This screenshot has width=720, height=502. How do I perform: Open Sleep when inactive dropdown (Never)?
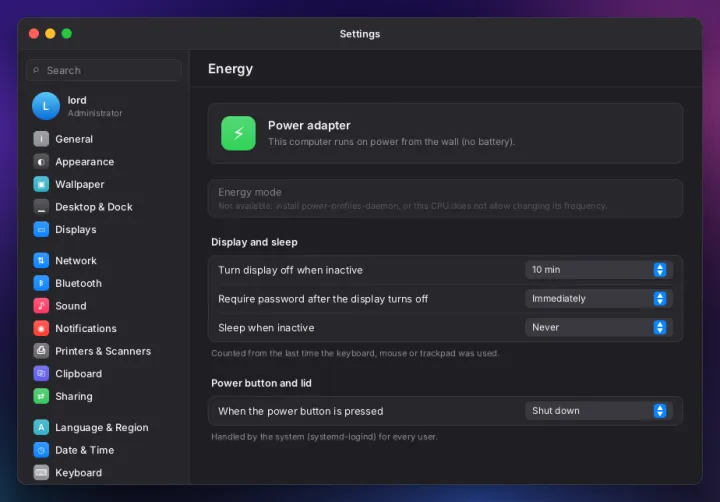599,327
